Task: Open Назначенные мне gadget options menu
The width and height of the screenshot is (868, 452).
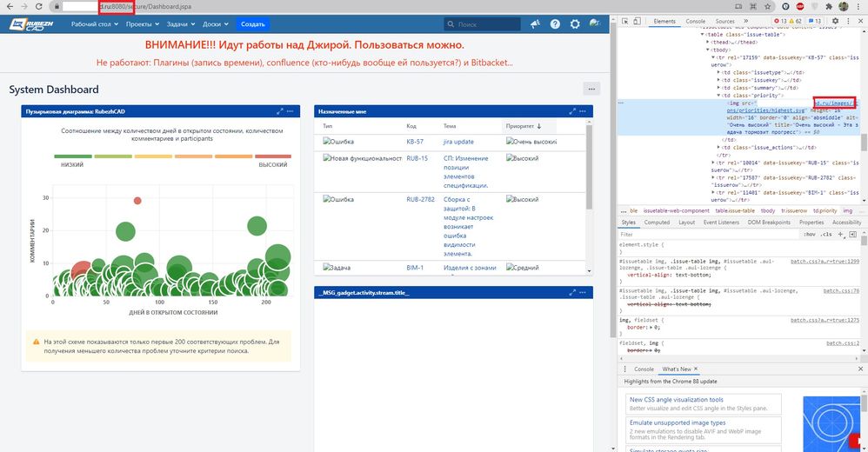Action: pos(583,111)
